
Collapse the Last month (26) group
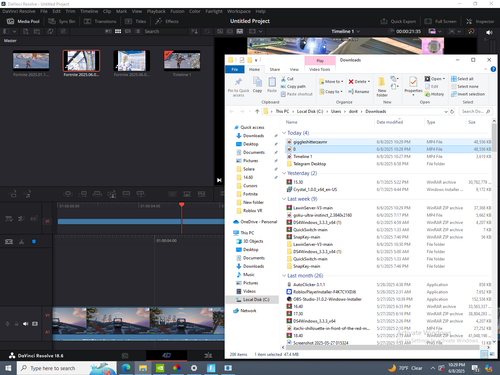[x=284, y=276]
